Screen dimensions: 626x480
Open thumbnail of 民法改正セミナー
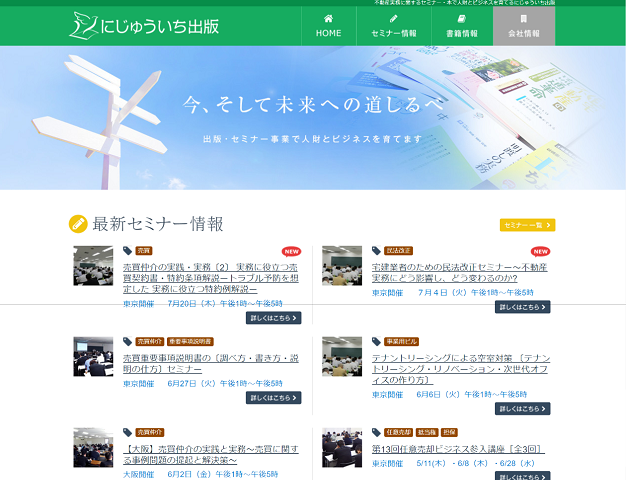[x=342, y=266]
